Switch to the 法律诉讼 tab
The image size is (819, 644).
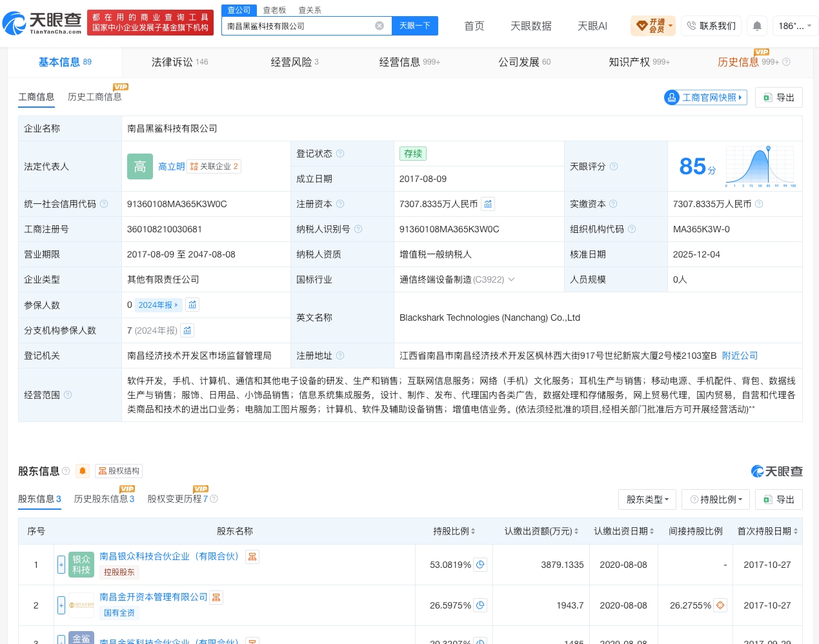(x=179, y=62)
